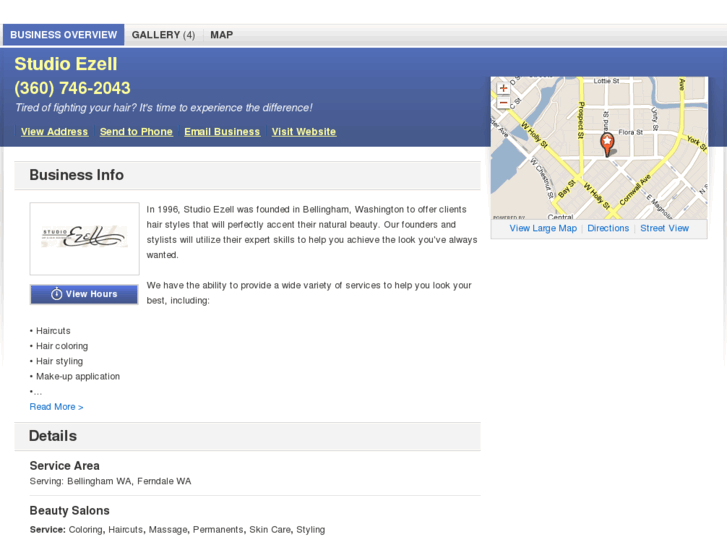The width and height of the screenshot is (727, 545).
Task: Follow the Visit Website link
Action: pyautogui.click(x=304, y=132)
